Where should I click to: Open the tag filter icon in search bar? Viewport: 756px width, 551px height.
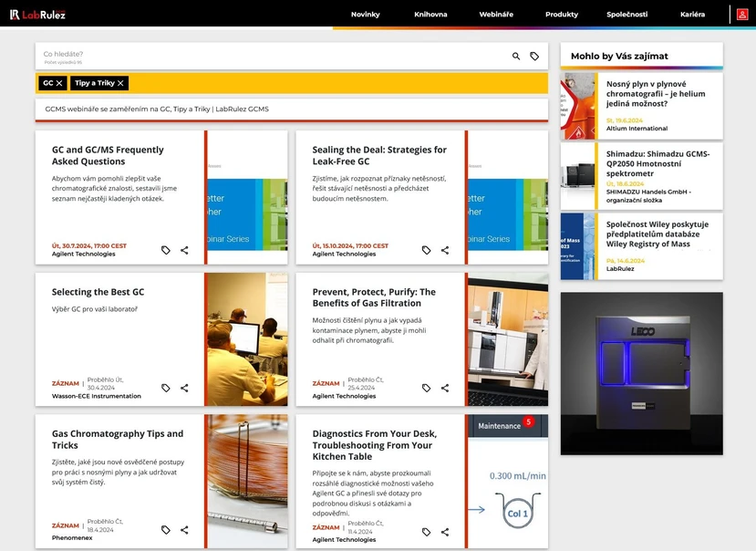pos(534,57)
